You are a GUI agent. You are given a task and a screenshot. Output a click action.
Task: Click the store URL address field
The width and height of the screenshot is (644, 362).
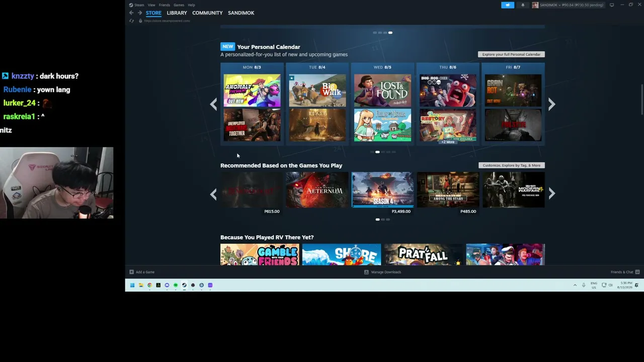(x=167, y=21)
